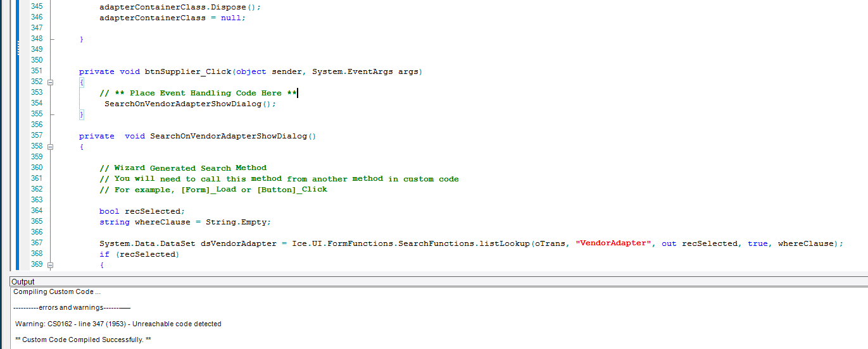Screen dimensions: 868x349
Task: Click line number 347 in the gutter
Action: pos(37,28)
